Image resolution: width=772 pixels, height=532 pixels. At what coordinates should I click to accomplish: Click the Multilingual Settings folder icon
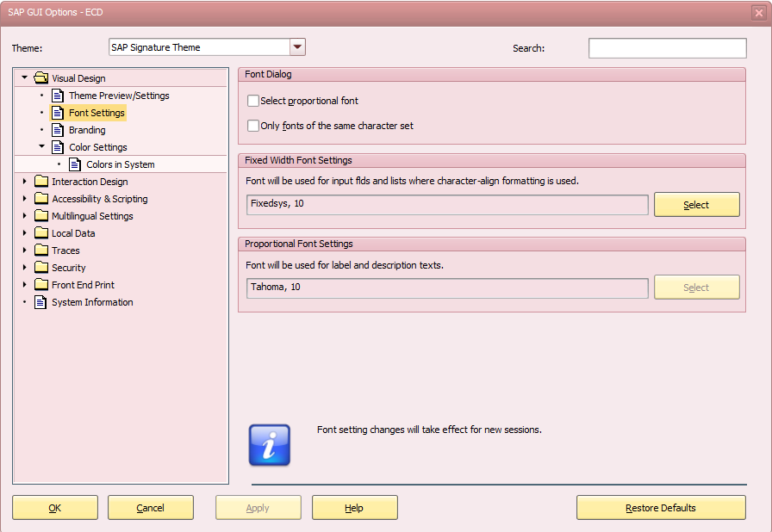(x=41, y=215)
